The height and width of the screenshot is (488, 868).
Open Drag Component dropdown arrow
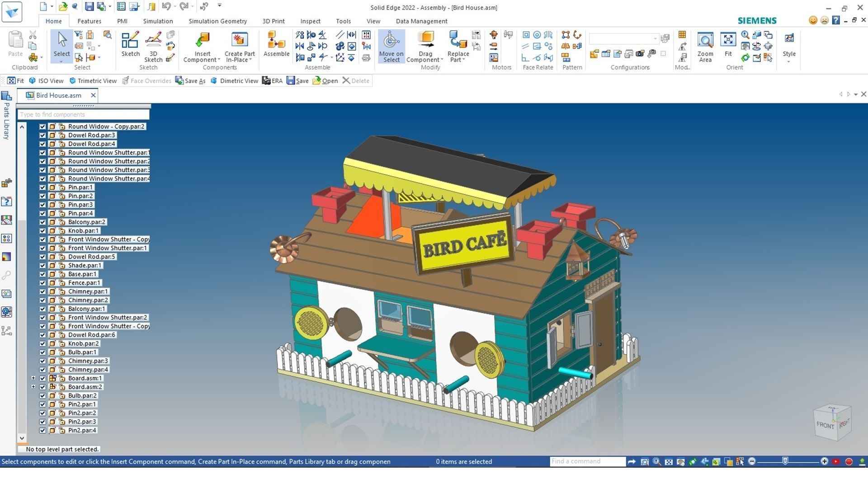(x=442, y=60)
